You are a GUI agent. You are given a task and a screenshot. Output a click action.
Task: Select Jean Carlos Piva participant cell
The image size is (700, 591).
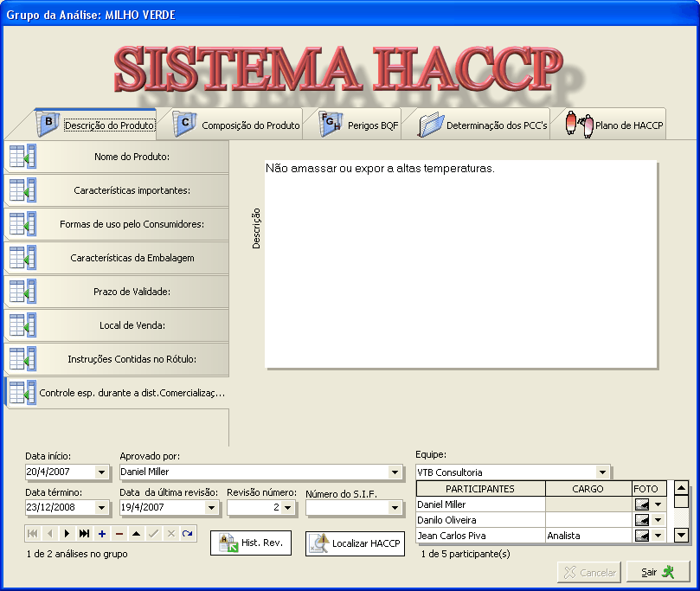pos(480,536)
